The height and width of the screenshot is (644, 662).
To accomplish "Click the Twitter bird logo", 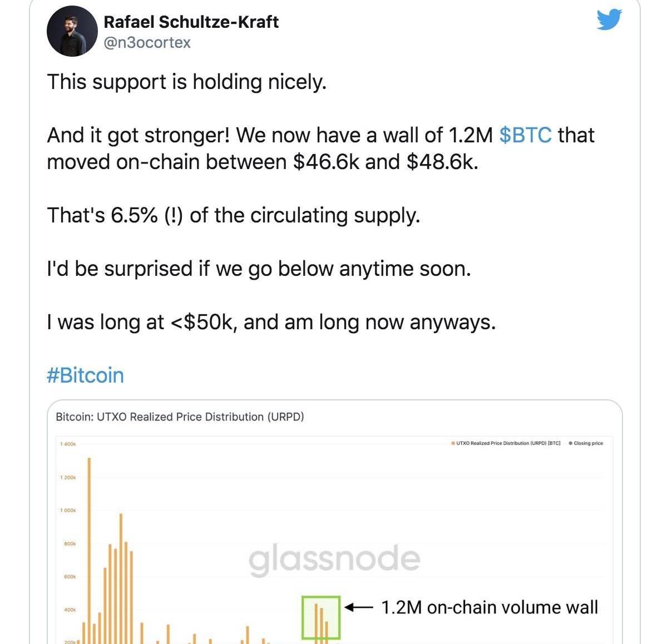I will click(609, 20).
